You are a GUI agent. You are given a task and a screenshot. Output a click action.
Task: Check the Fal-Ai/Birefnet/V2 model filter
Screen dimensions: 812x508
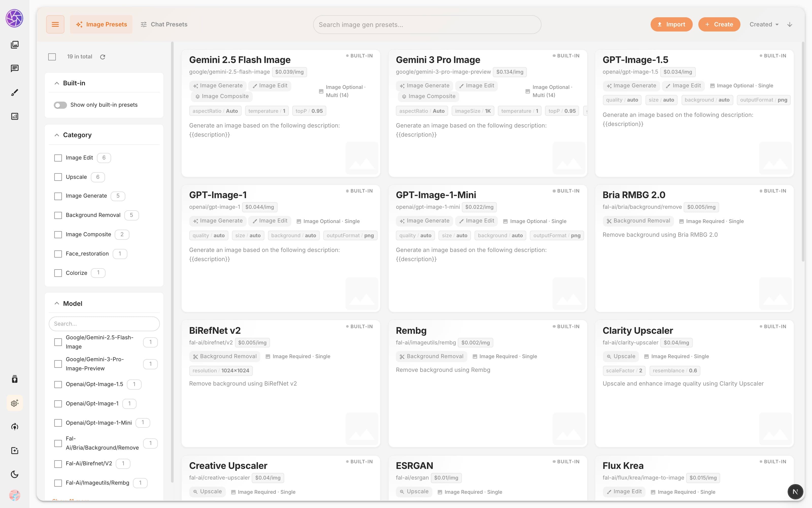tap(58, 464)
